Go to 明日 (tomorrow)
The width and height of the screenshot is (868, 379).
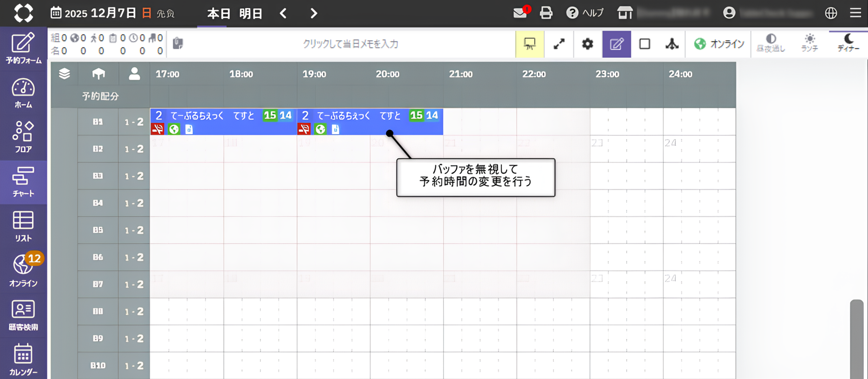[x=251, y=13]
